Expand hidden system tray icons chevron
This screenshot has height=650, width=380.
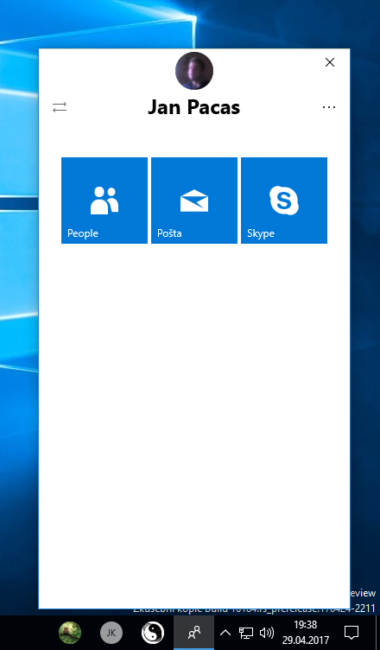[x=225, y=633]
